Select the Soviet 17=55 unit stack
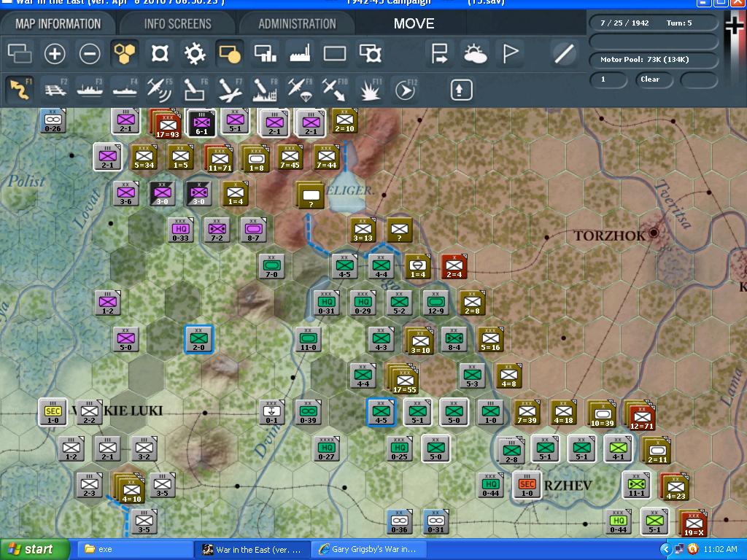 point(404,380)
